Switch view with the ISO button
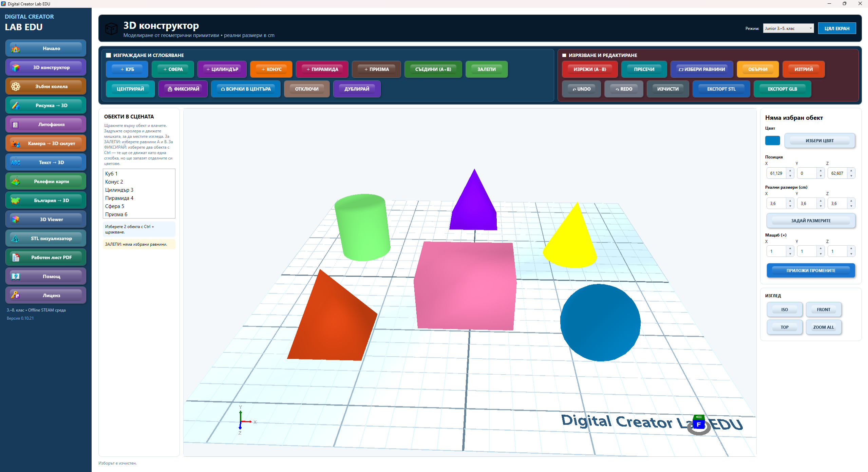This screenshot has height=472, width=868. (x=784, y=309)
